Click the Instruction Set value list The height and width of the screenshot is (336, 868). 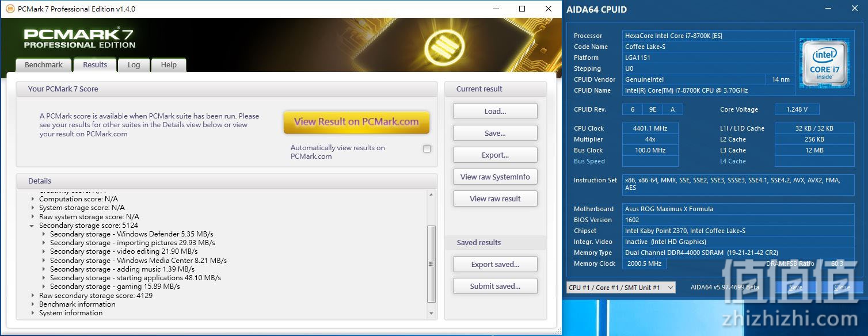click(738, 185)
